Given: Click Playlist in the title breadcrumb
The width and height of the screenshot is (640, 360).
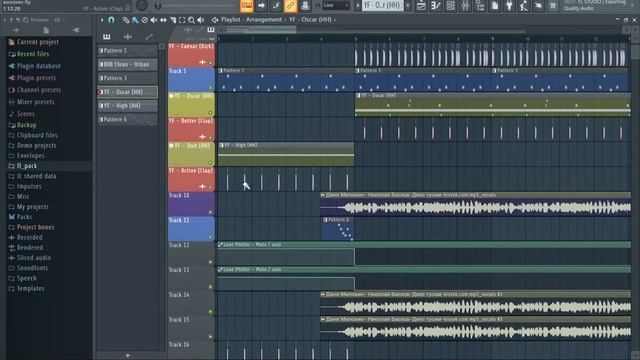Looking at the screenshot, I should coord(231,20).
